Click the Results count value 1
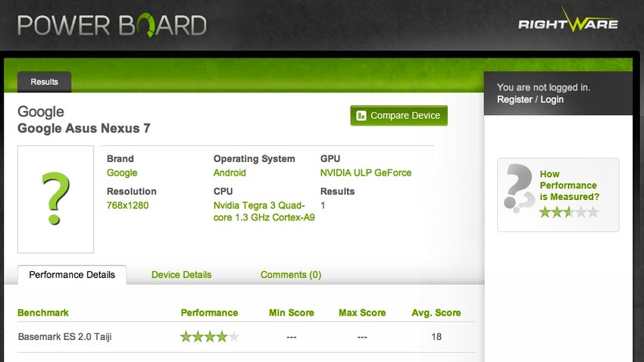The height and width of the screenshot is (362, 644). pyautogui.click(x=323, y=205)
